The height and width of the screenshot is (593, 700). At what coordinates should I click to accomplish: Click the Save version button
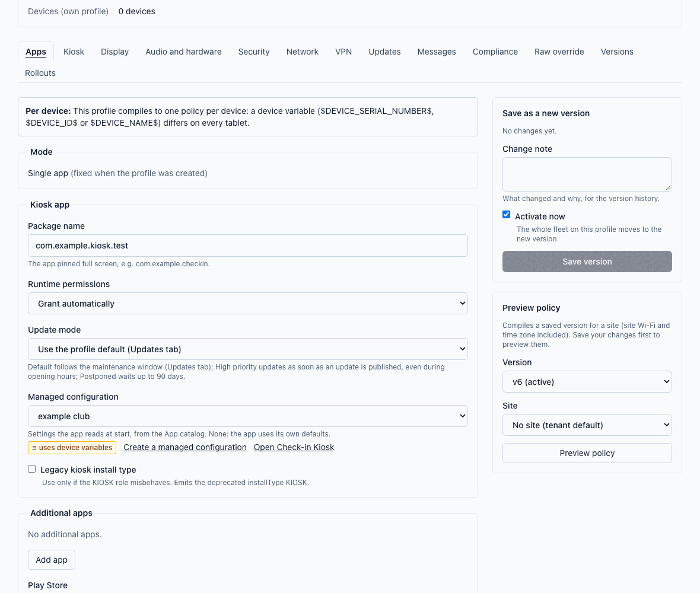[x=587, y=262]
